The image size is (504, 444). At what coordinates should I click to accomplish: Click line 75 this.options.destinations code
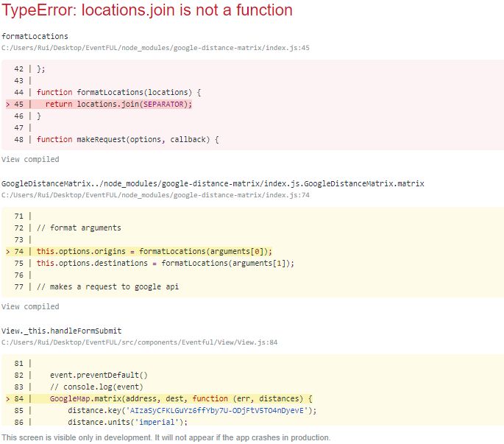(166, 263)
